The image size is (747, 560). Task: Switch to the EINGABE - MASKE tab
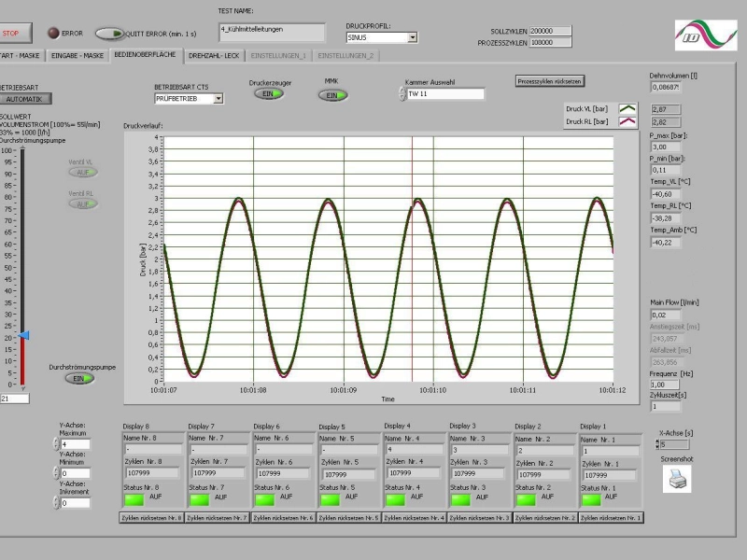point(78,56)
